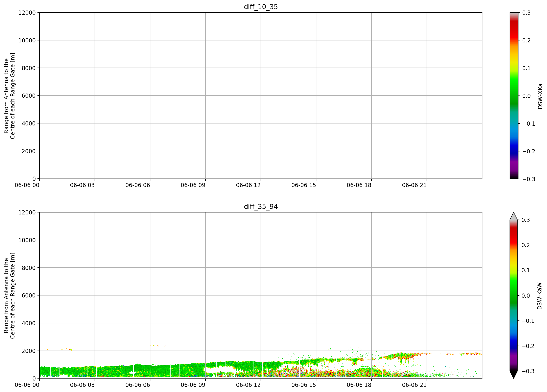Click the 12000 y-tick in diff_35_94 plot
This screenshot has height=392, width=547.
[27, 212]
